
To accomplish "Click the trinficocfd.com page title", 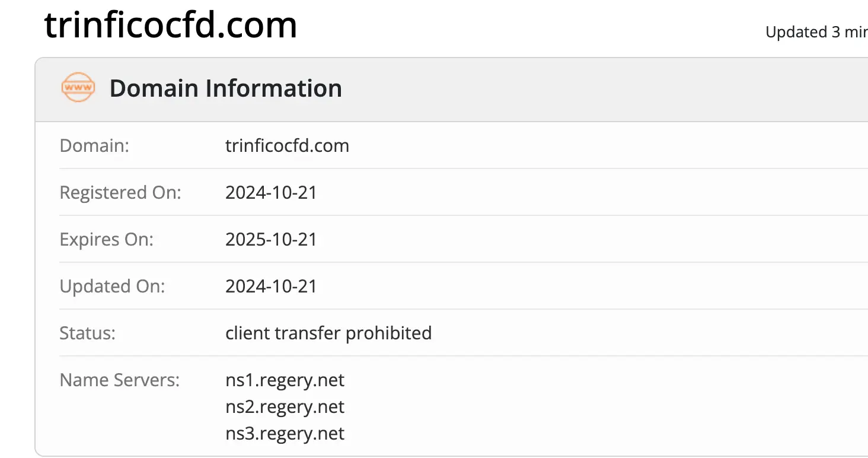I will (171, 25).
